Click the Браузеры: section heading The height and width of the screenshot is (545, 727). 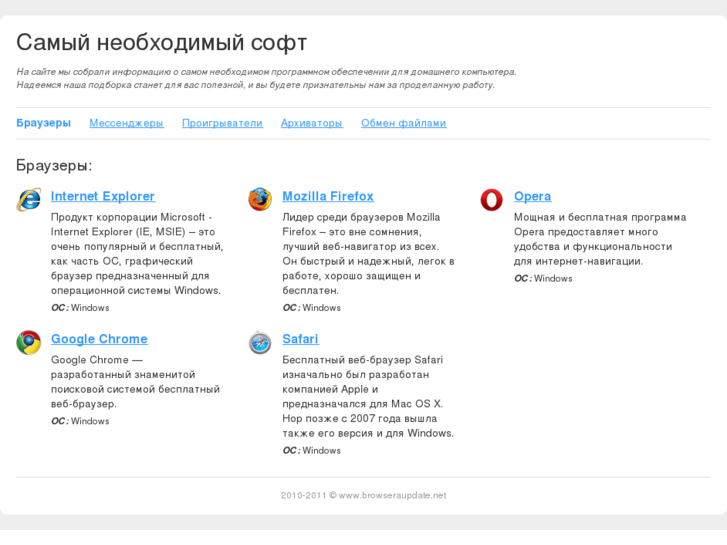(54, 165)
